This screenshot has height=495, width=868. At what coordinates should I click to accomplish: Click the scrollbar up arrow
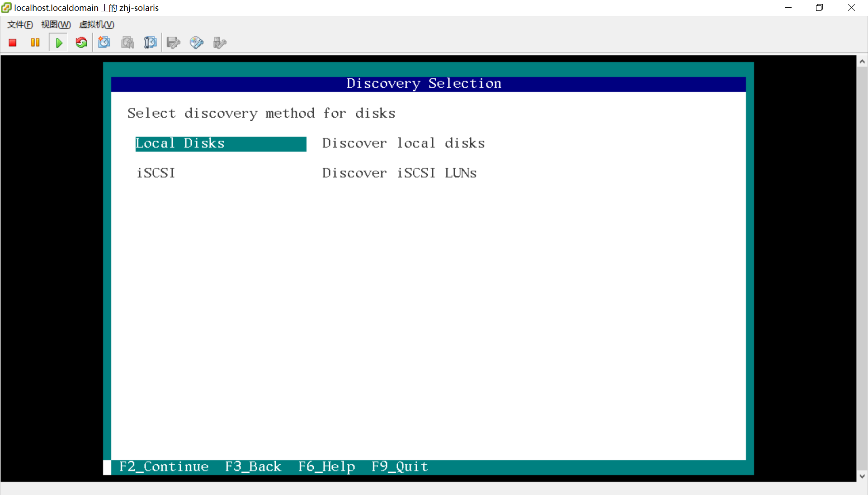coord(862,62)
